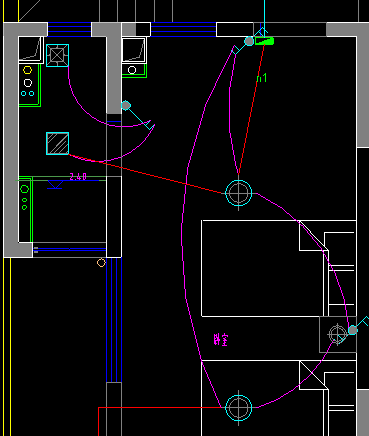Select the green n1 circuit label

(x=262, y=78)
